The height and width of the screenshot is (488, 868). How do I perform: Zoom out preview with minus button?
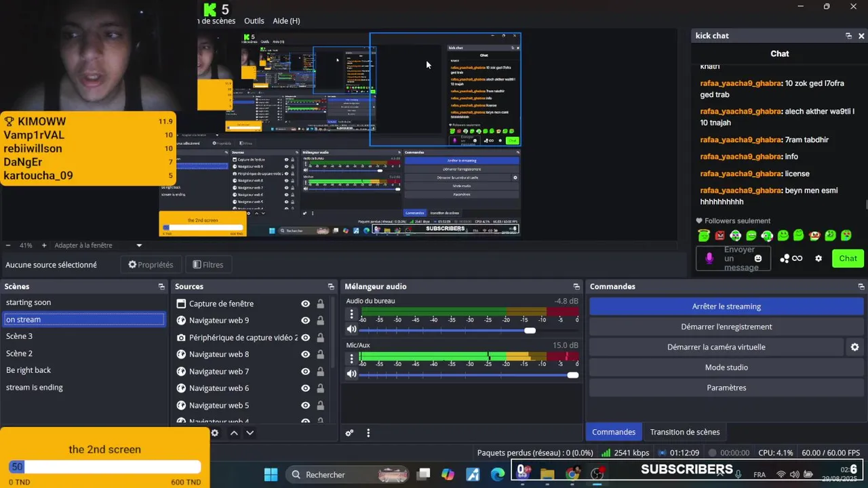8,245
